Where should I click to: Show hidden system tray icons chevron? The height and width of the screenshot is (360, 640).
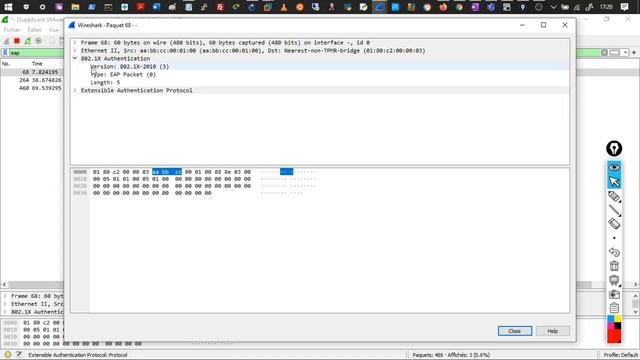[x=553, y=7]
